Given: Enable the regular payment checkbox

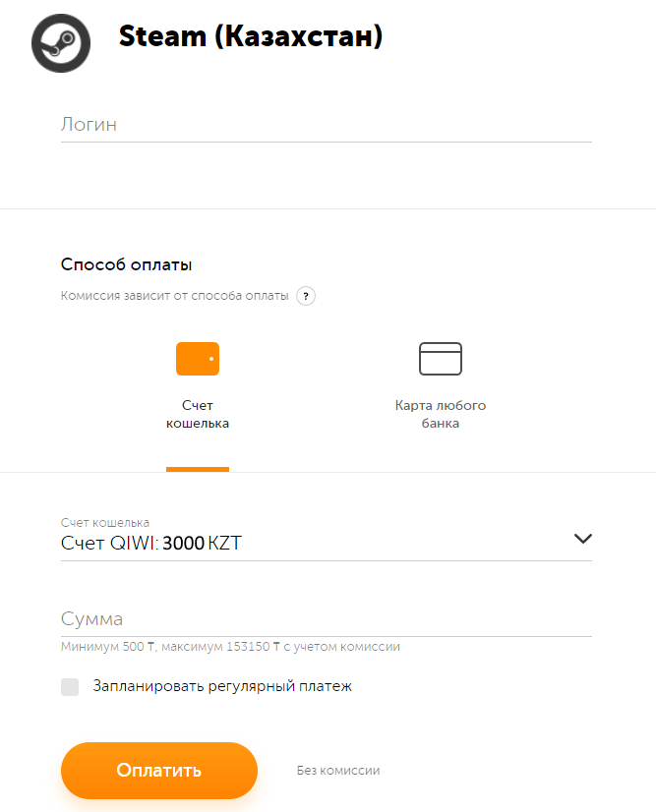Looking at the screenshot, I should point(70,687).
